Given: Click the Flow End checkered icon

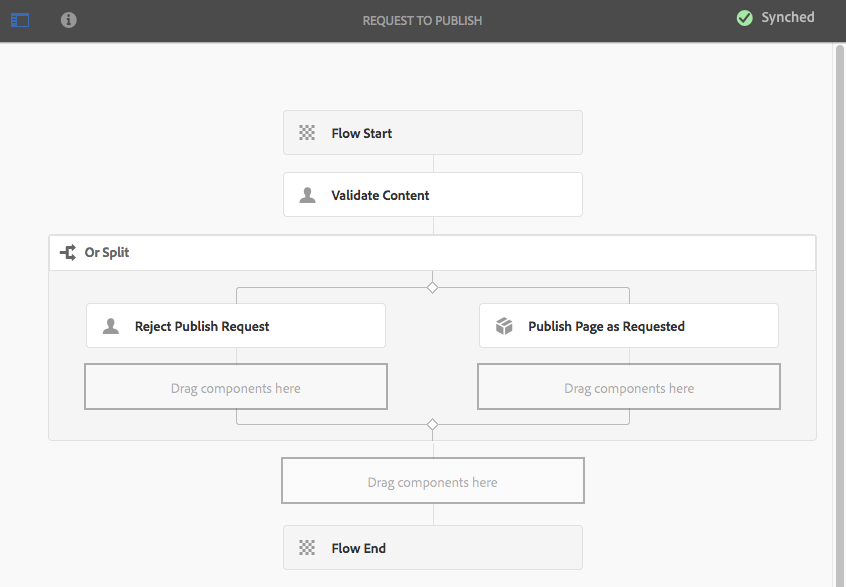Looking at the screenshot, I should 307,548.
